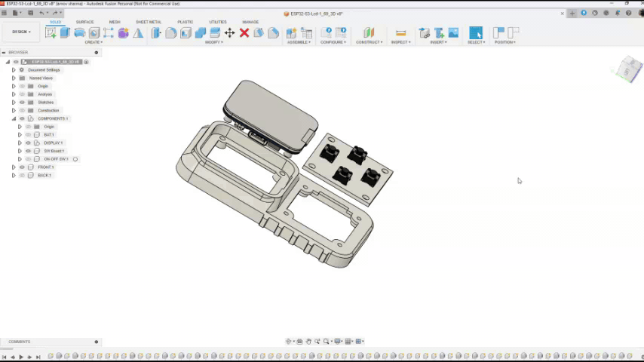Click the Save disk icon

(30, 13)
